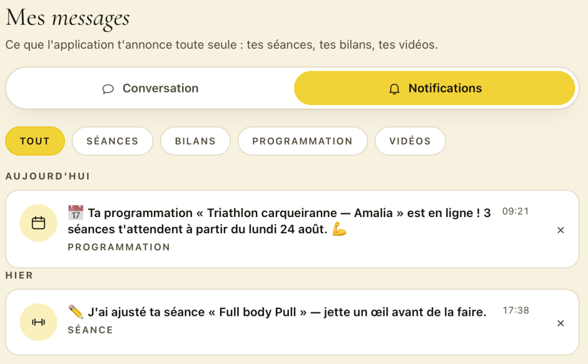This screenshot has height=364, width=588.
Task: Dismiss the Triathlon carqueiranne programmation notification
Action: [x=560, y=230]
